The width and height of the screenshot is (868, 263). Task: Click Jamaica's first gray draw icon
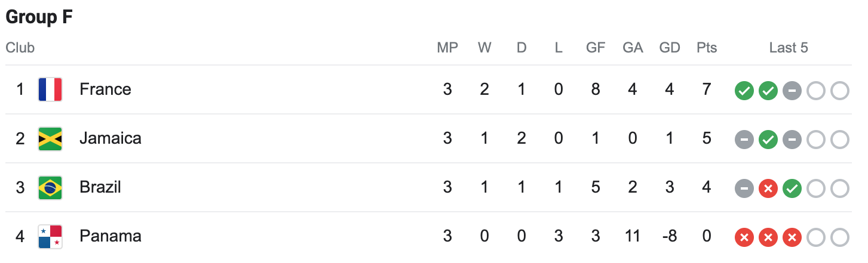pyautogui.click(x=744, y=140)
